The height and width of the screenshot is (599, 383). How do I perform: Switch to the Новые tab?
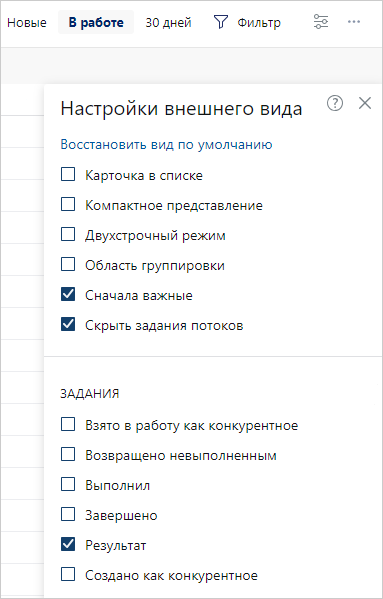27,23
